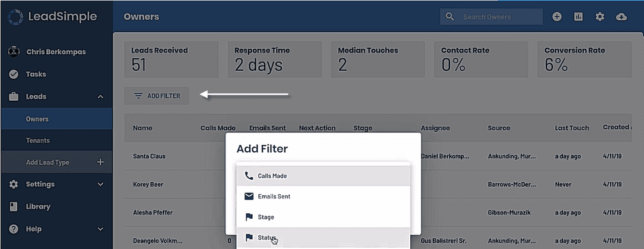Image resolution: width=644 pixels, height=249 pixels.
Task: Click the add plus icon in header
Action: click(x=557, y=17)
